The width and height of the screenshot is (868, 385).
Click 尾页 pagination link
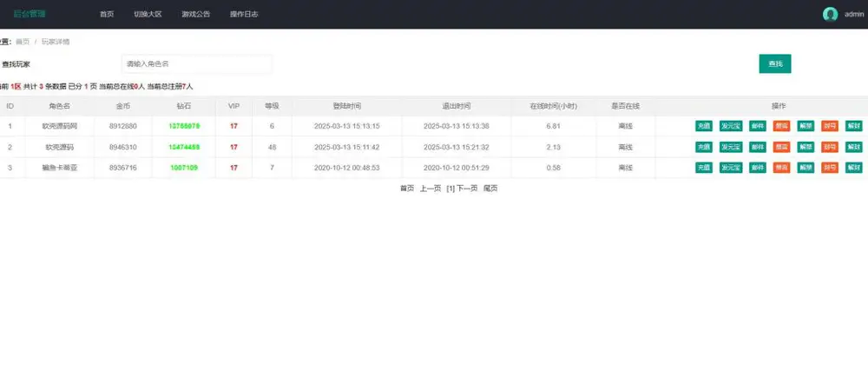tap(490, 189)
